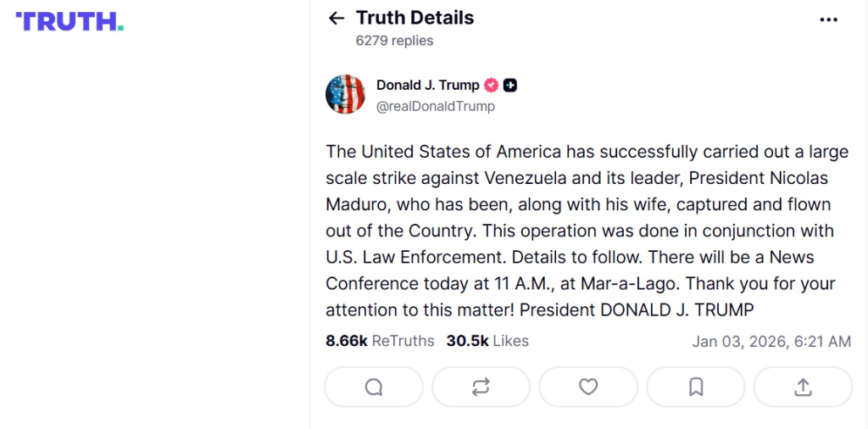Screen dimensions: 868x429
Task: ReTruth this post via arrows icon
Action: point(481,387)
